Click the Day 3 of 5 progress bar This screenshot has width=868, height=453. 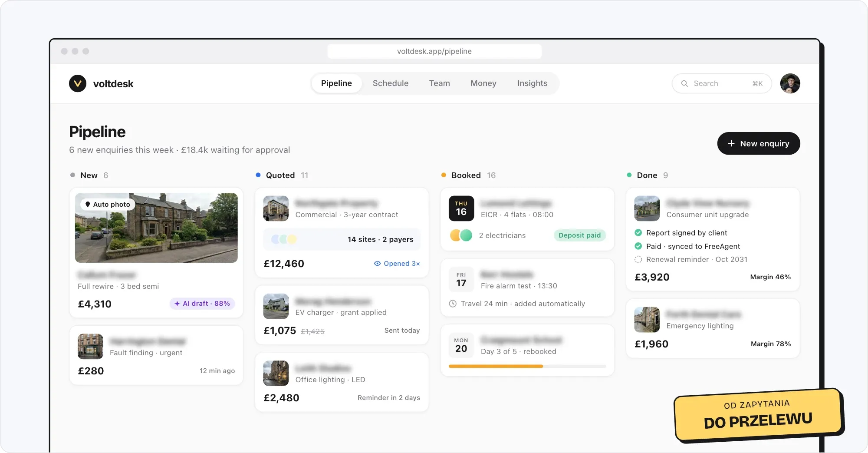[x=527, y=366]
